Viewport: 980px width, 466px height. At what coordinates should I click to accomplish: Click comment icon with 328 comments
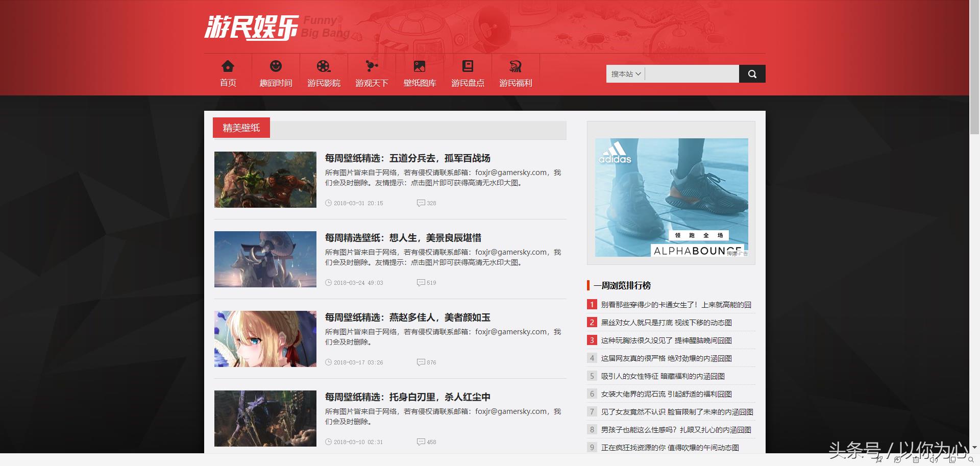[421, 203]
